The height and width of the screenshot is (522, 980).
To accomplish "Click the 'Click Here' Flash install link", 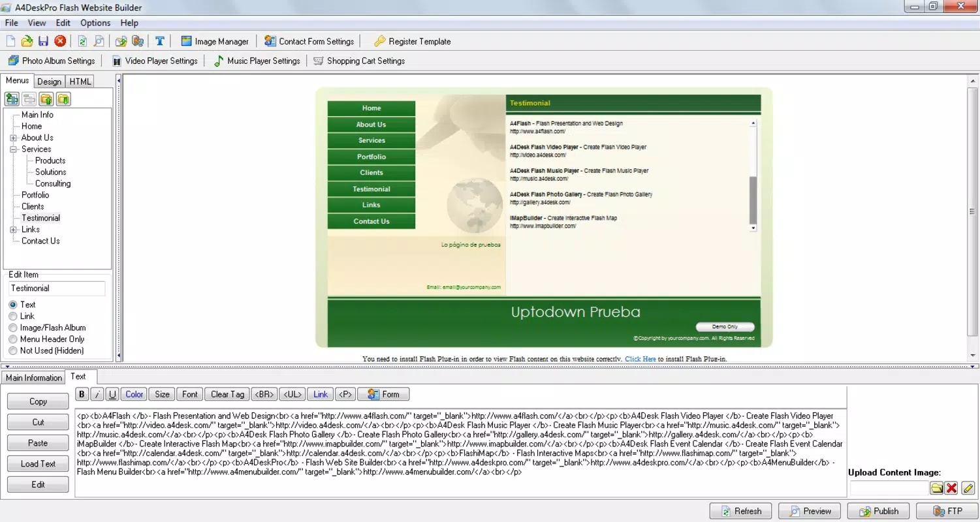I will coord(640,359).
